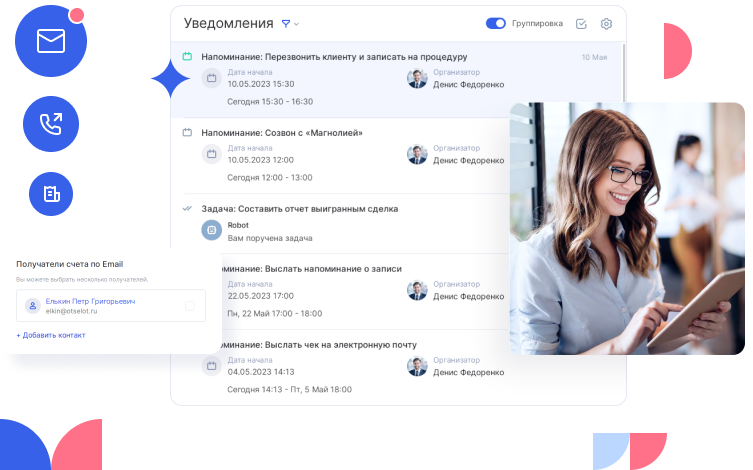The width and height of the screenshot is (753, 470).
Task: Open the notification settings gear
Action: coord(606,24)
